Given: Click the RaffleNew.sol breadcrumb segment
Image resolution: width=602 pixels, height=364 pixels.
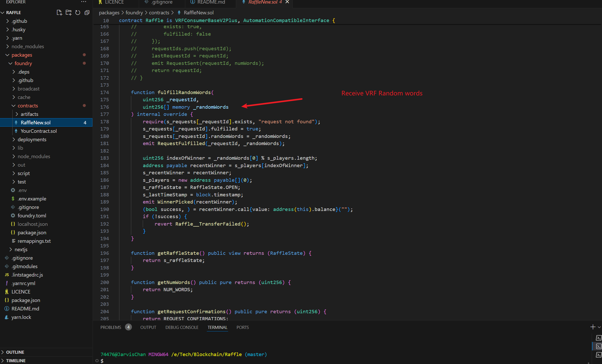Looking at the screenshot, I should [199, 13].
